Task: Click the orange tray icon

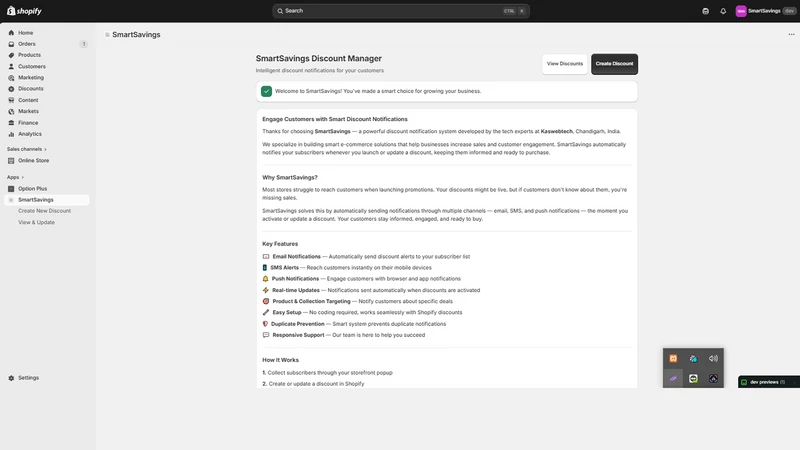Action: 673,358
